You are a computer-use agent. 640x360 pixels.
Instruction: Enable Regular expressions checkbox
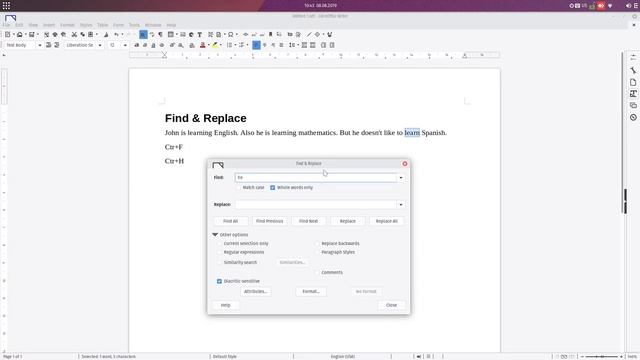tap(219, 252)
